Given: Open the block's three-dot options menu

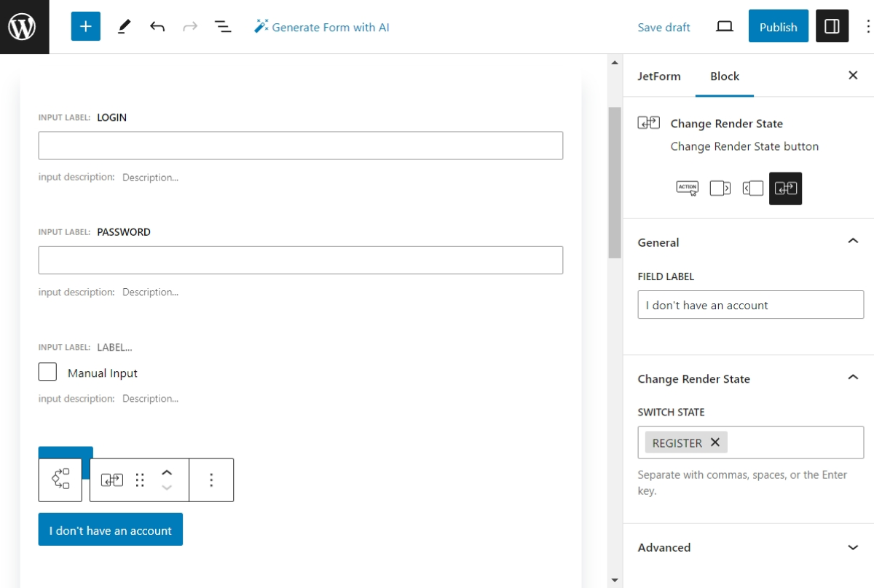Looking at the screenshot, I should [x=211, y=480].
